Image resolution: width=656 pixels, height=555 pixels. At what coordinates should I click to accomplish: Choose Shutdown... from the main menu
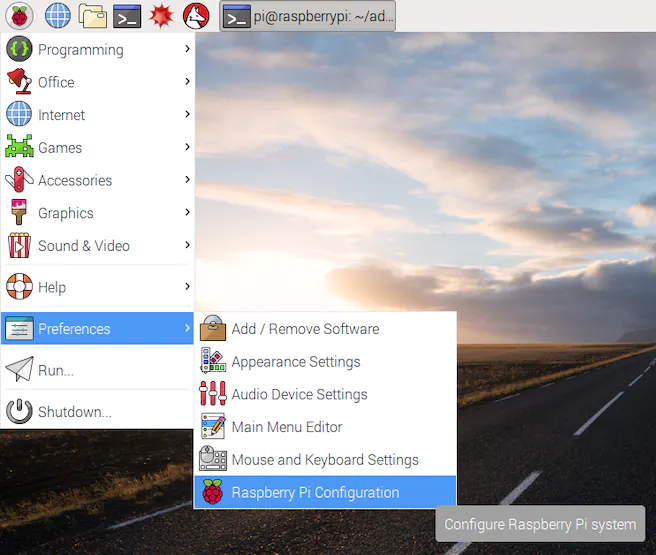coord(97,412)
